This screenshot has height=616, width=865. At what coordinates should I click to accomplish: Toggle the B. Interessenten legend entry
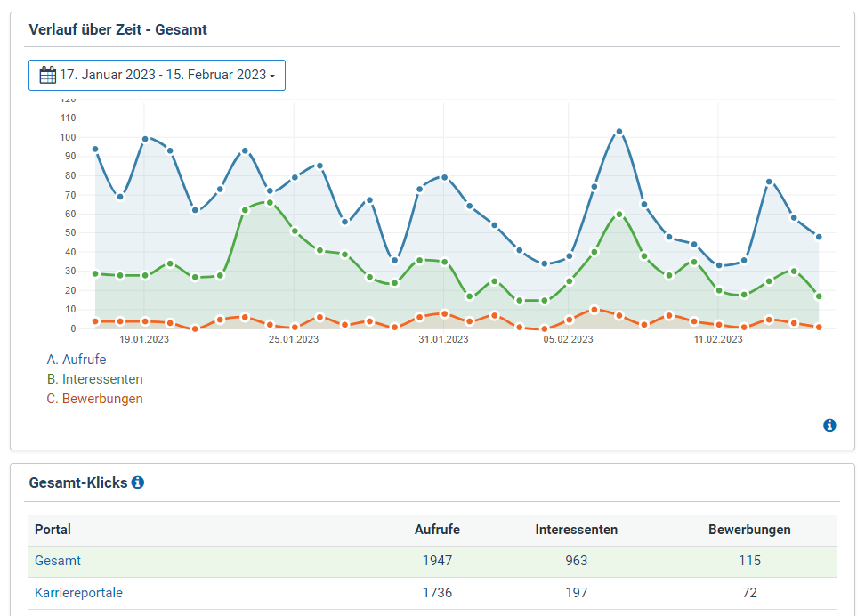(94, 379)
